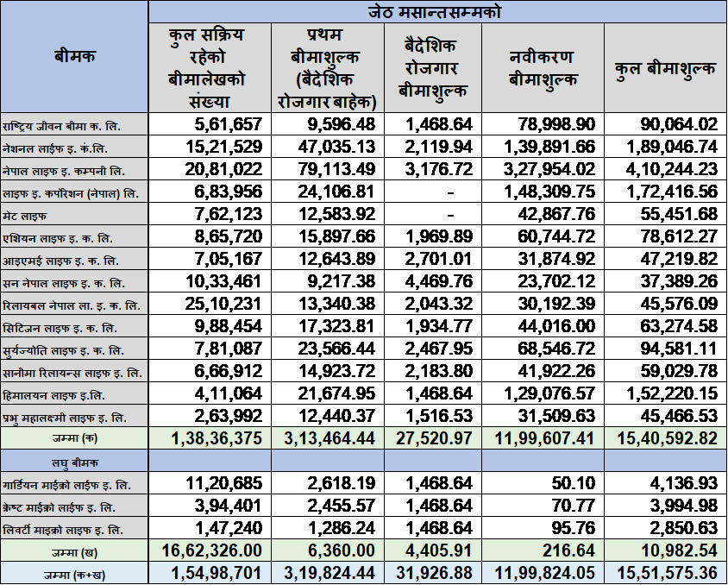Select cell value 2,701.01
This screenshot has height=585, width=728.
tap(439, 259)
